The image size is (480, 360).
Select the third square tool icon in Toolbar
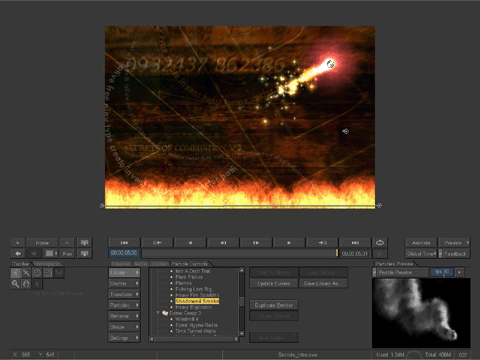(x=37, y=273)
